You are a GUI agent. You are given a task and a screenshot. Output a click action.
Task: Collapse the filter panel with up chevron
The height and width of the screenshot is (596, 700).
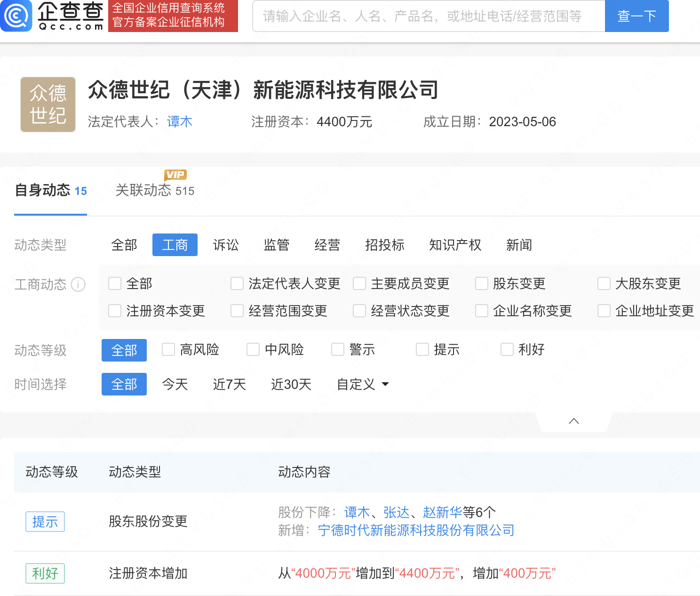pyautogui.click(x=574, y=421)
